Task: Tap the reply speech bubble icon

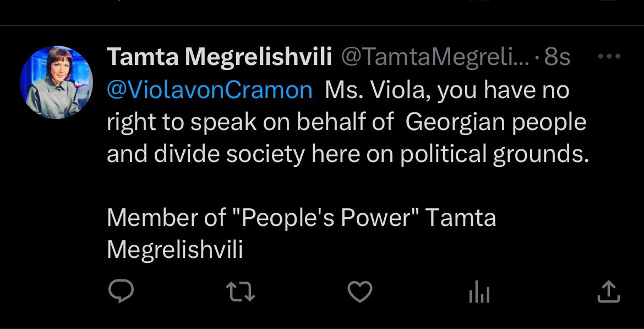Action: [120, 292]
